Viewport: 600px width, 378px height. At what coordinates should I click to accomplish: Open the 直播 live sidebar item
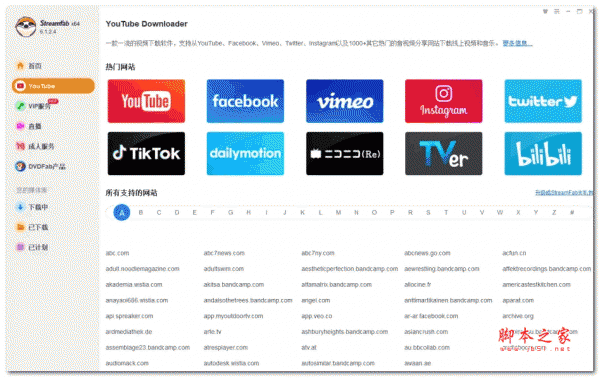click(53, 126)
